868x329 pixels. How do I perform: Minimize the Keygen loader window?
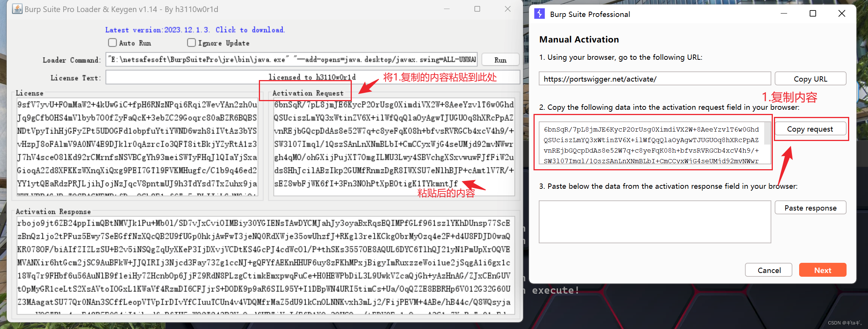click(447, 9)
